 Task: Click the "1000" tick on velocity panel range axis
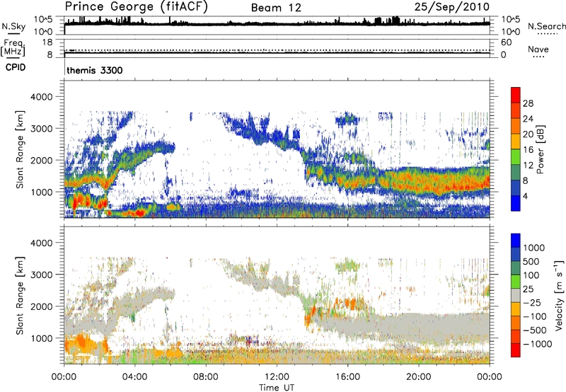(41, 338)
